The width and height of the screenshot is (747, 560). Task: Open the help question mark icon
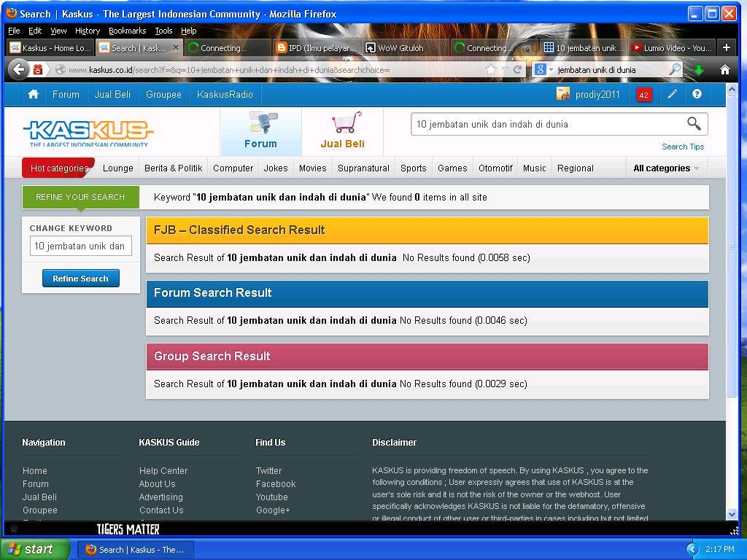697,94
